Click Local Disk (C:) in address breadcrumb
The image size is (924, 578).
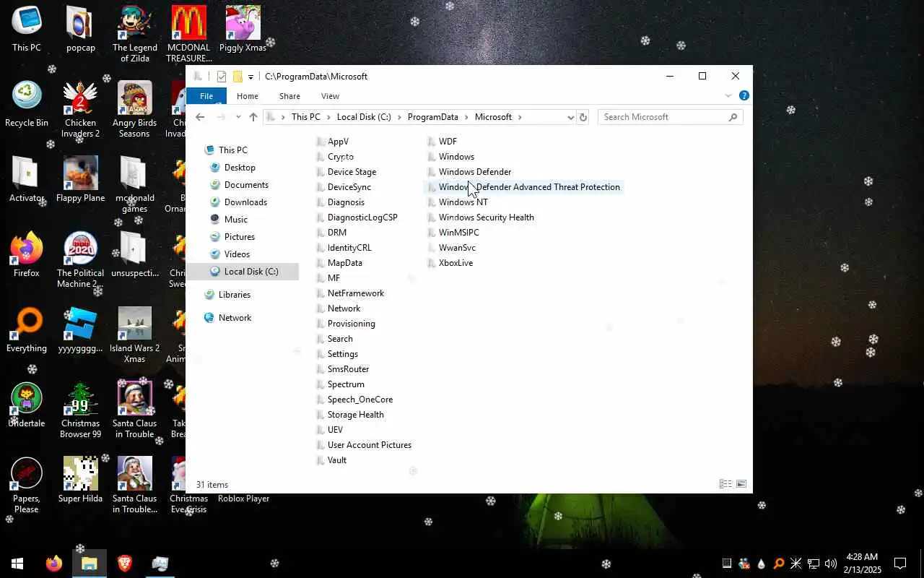pyautogui.click(x=364, y=117)
